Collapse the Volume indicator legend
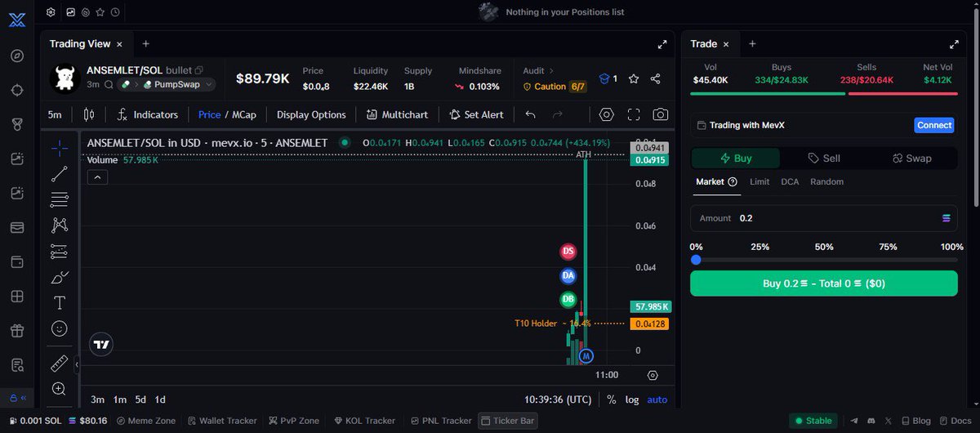Image resolution: width=980 pixels, height=433 pixels. point(96,176)
